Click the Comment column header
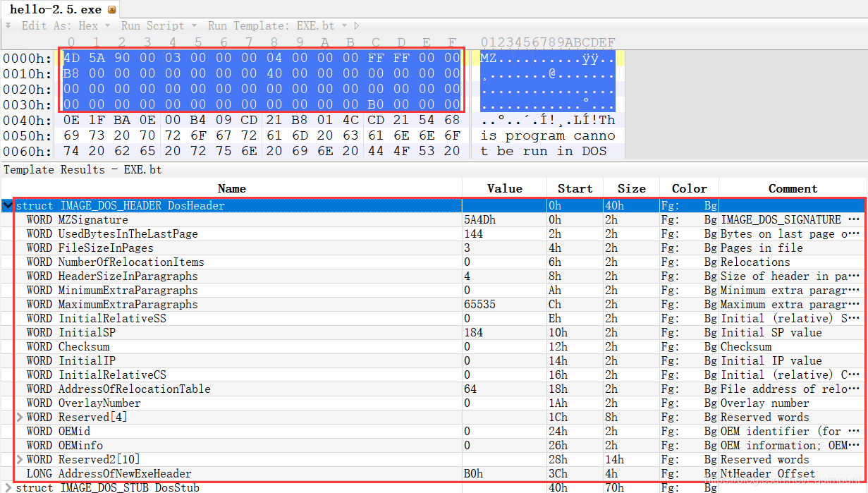Screen dimensions: 868x493 tap(793, 188)
